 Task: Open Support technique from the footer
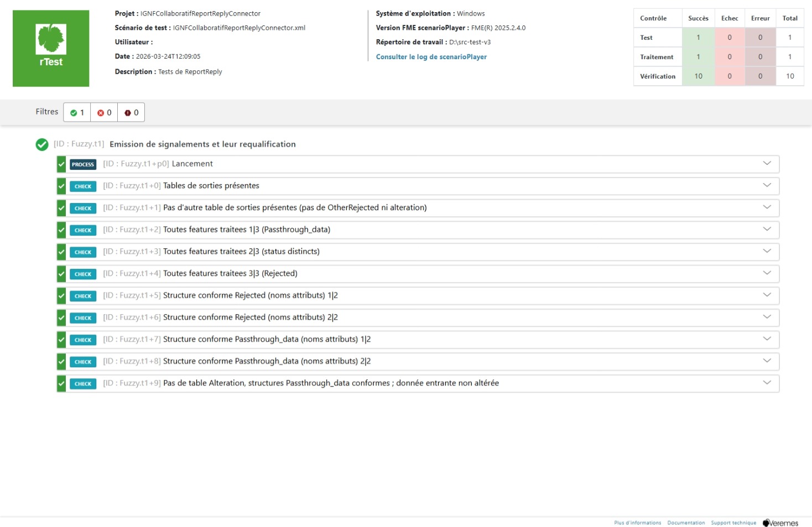point(733,523)
